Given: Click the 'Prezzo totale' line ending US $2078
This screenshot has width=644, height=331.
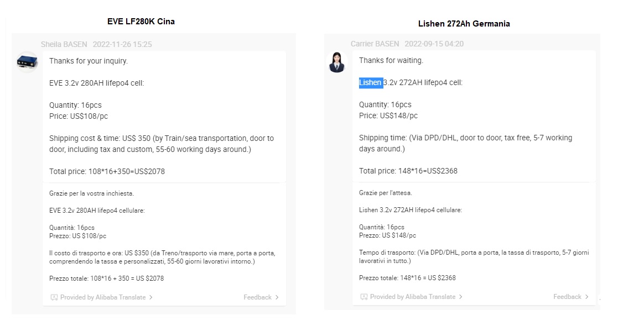Looking at the screenshot, I should click(x=106, y=279).
